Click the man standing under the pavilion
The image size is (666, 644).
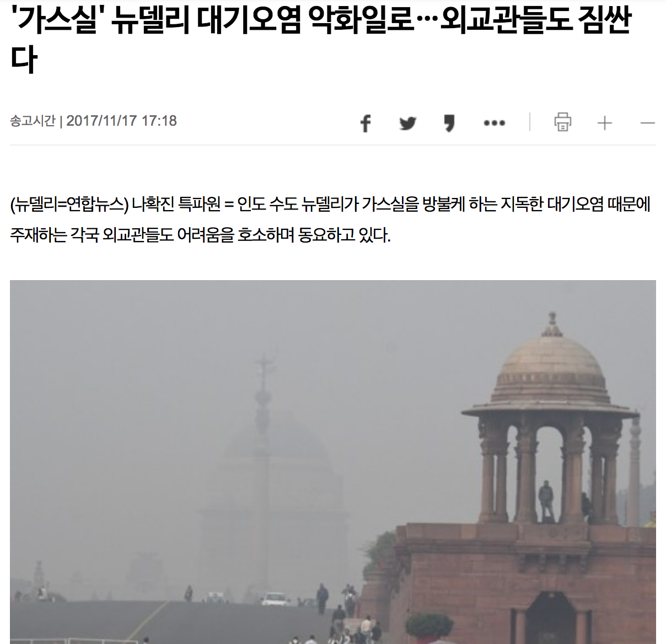[546, 501]
